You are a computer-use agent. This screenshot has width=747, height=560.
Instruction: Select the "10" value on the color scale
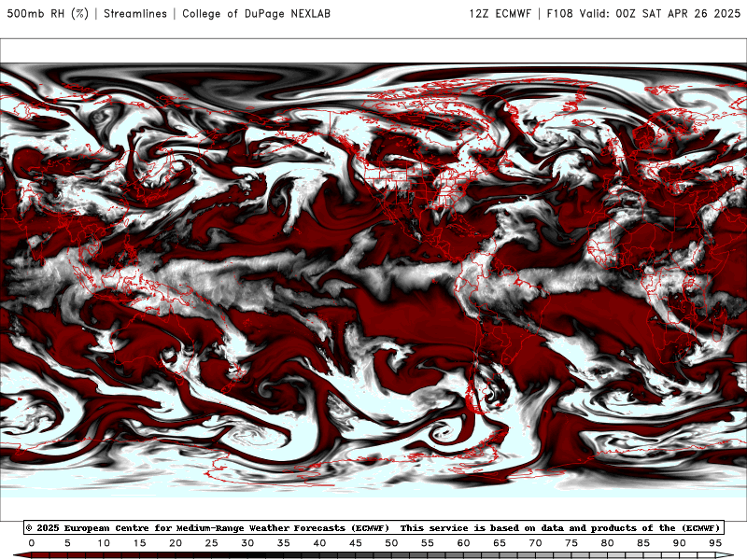pos(104,543)
